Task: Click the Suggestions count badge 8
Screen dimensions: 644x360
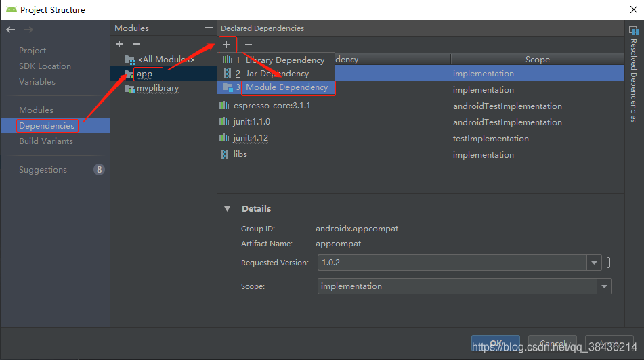Action: [99, 170]
